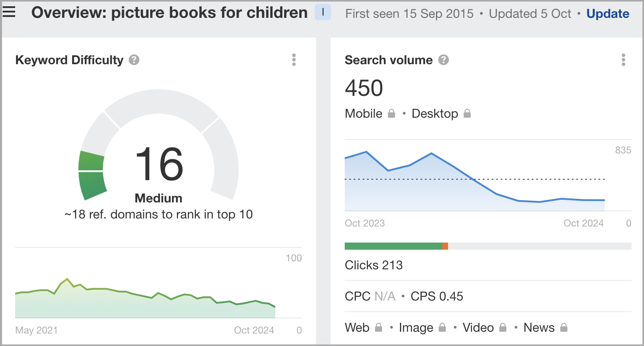Screen dimensions: 644x346
Task: Click the blue badge beside the keyword title
Action: coord(323,12)
